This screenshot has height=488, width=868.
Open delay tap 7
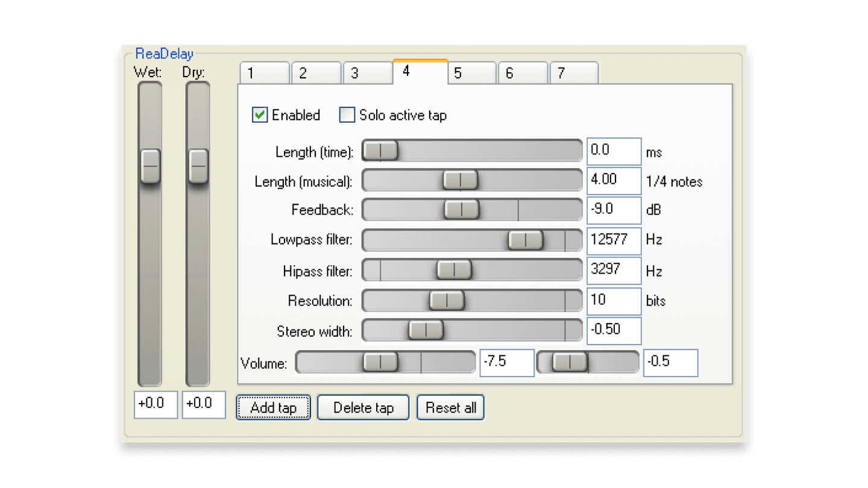pos(574,72)
